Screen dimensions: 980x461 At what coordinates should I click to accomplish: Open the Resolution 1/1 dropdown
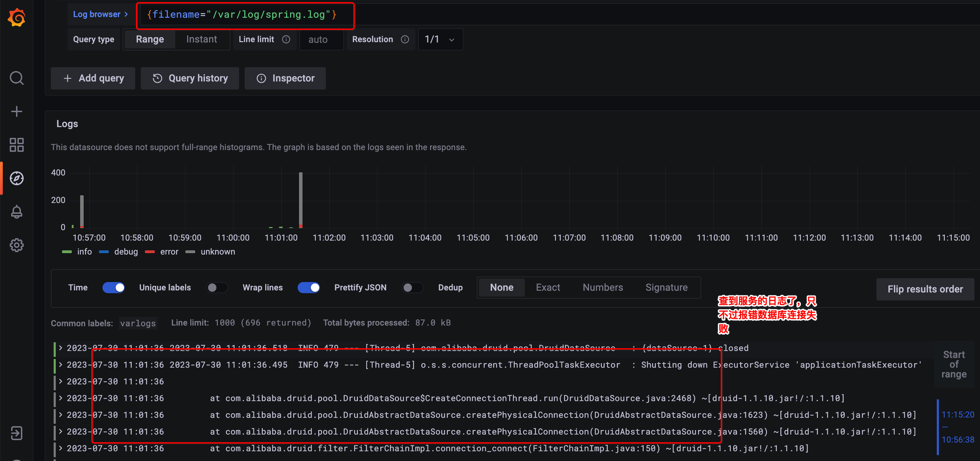[440, 40]
